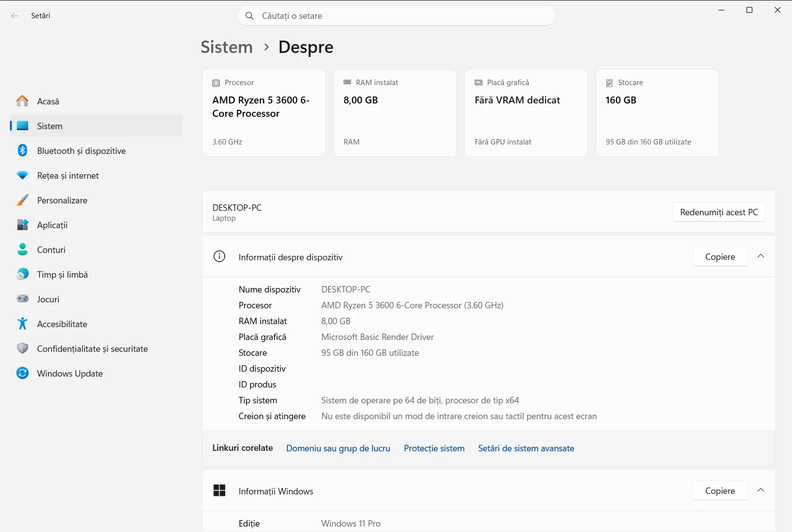
Task: Select the Windows 11 Pro edition text
Action: (x=351, y=524)
